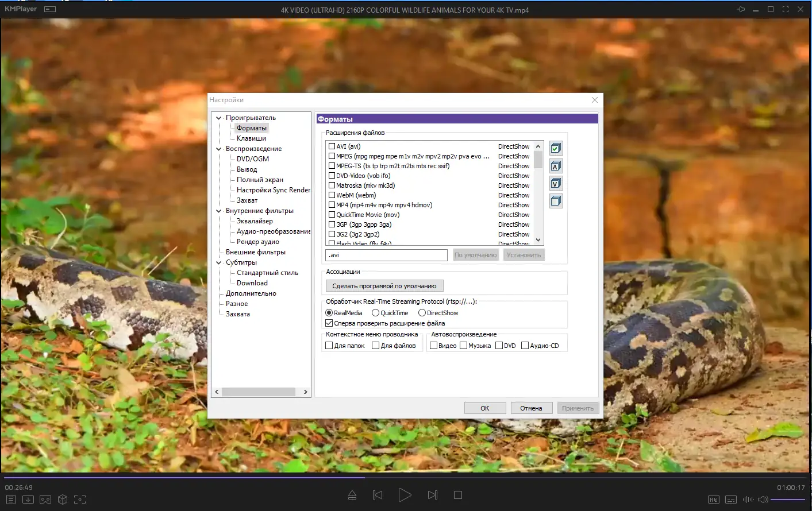Click the select audio formats icon (A)
The image size is (812, 511).
pyautogui.click(x=556, y=166)
